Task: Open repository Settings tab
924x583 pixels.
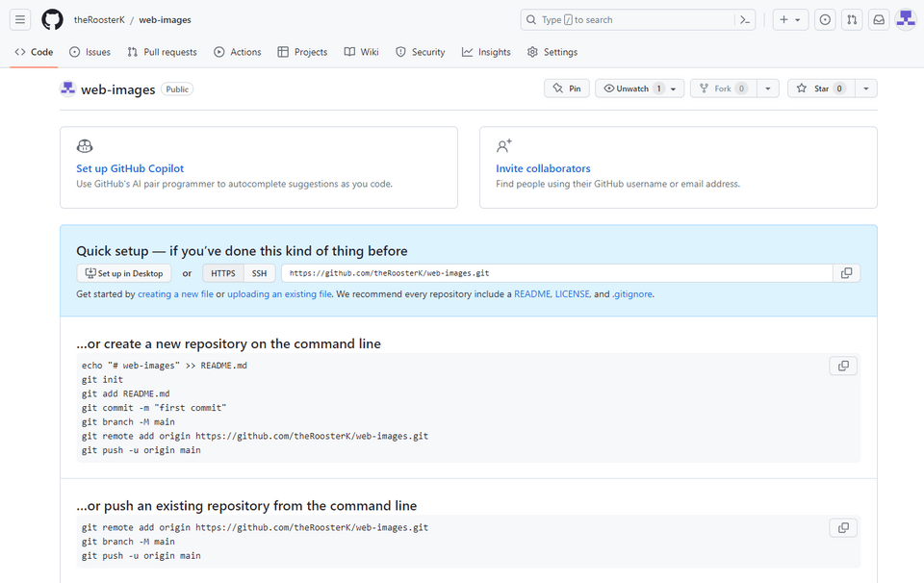Action: 552,52
